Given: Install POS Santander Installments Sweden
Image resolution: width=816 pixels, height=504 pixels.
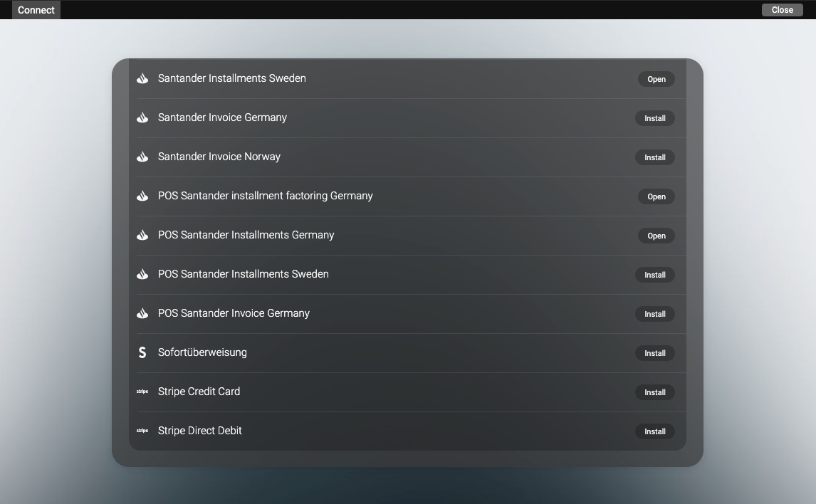Looking at the screenshot, I should coord(654,275).
